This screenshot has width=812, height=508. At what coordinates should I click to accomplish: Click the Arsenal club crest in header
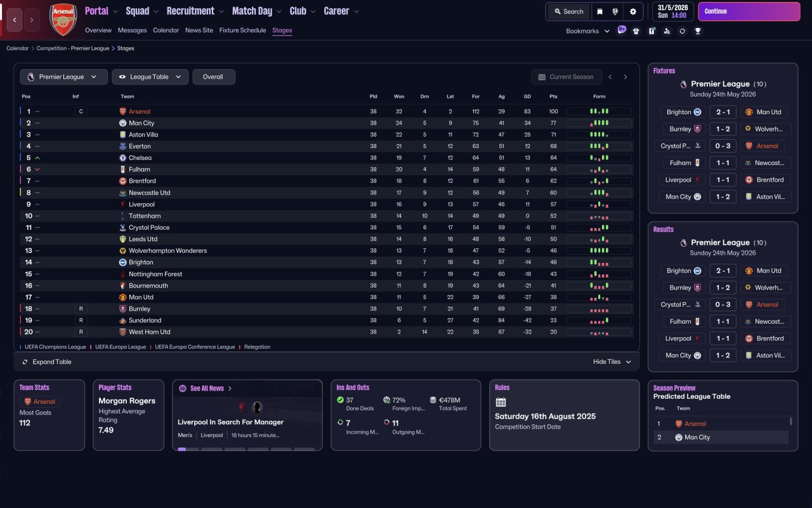coord(63,19)
